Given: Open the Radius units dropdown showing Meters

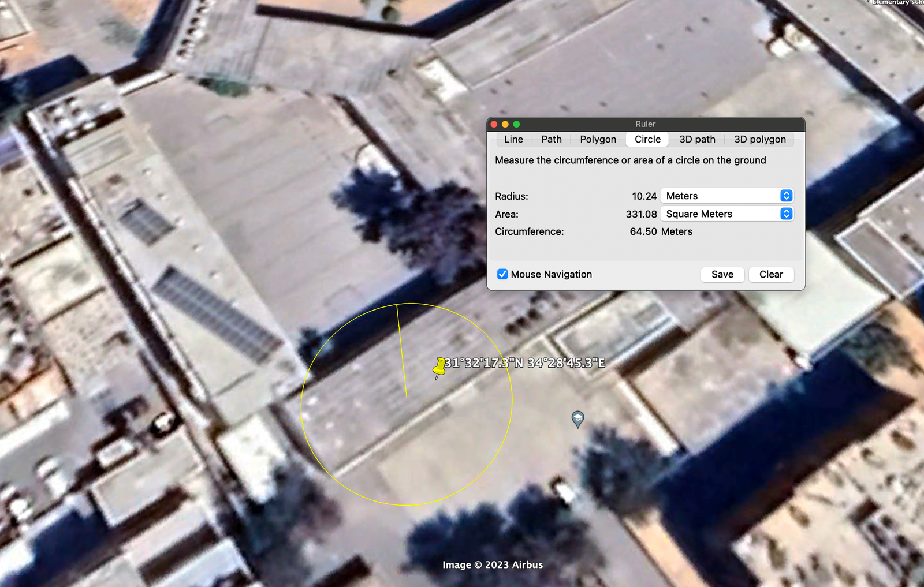Looking at the screenshot, I should (726, 196).
